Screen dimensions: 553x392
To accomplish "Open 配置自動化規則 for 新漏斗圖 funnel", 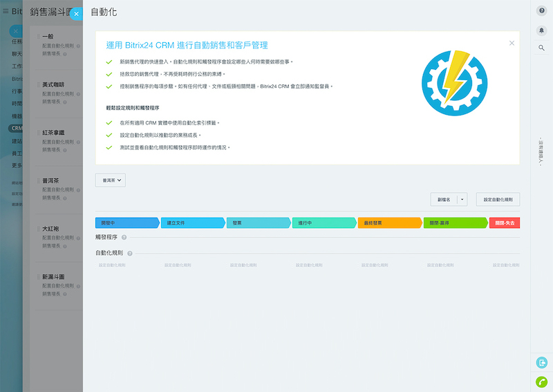I will [58, 286].
